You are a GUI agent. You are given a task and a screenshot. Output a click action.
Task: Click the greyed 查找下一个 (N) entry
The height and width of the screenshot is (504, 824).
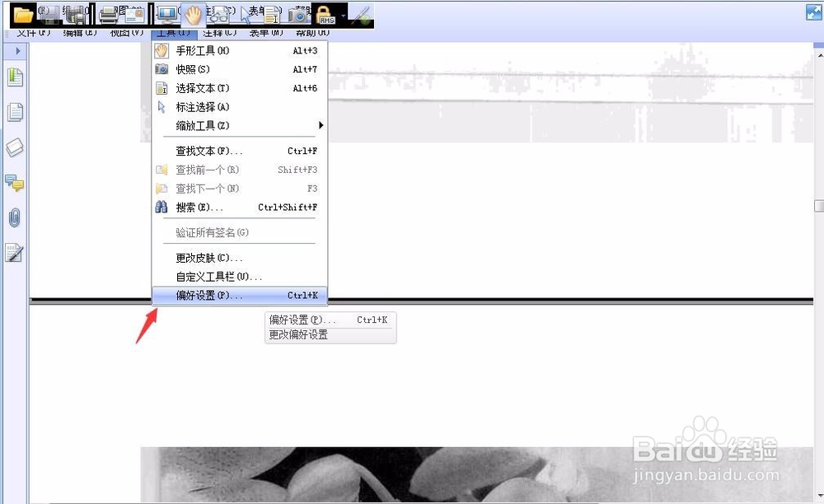(x=240, y=189)
